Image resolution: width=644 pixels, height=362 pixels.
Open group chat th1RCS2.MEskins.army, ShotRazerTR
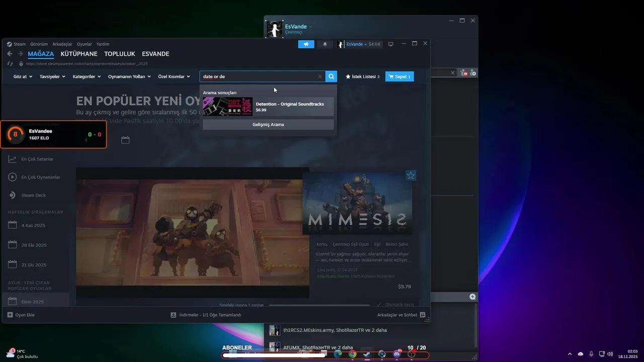point(335,330)
